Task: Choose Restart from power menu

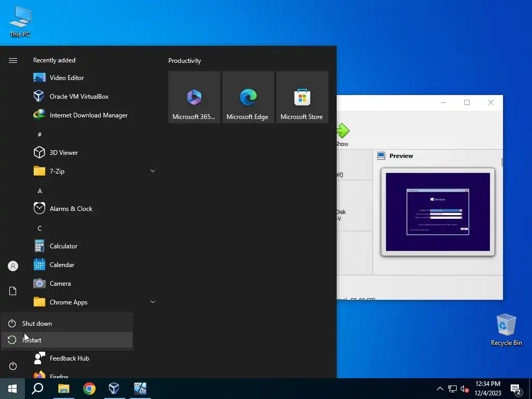Action: (67, 340)
